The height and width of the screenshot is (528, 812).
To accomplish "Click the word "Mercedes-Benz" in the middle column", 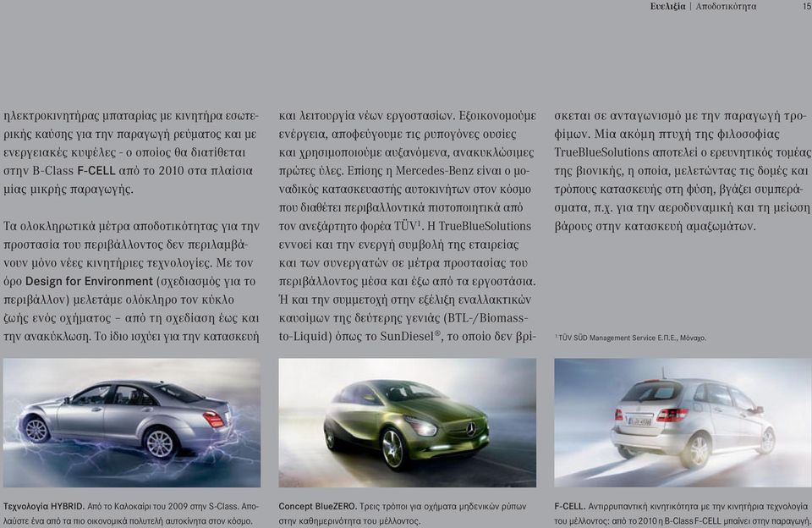I will 433,171.
